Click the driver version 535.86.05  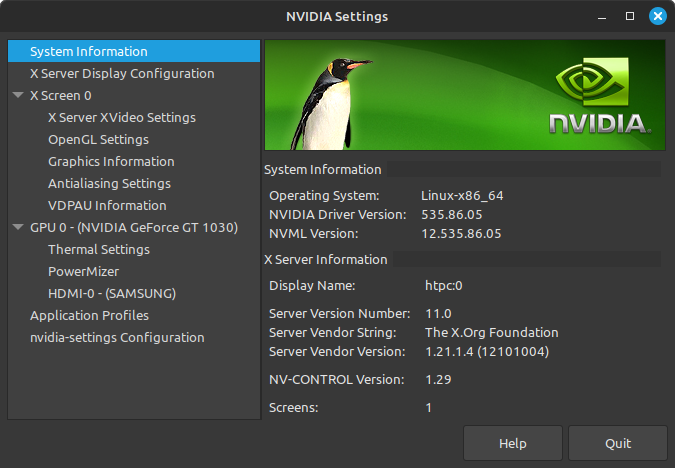452,214
